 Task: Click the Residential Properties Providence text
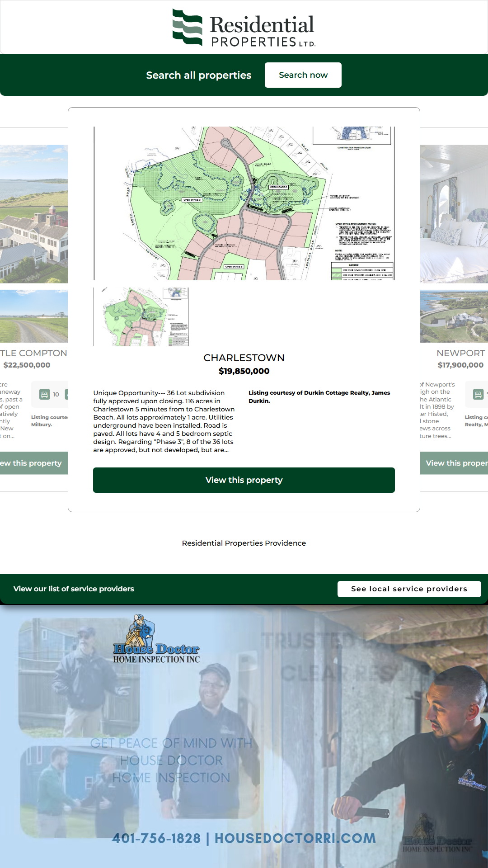tap(244, 543)
